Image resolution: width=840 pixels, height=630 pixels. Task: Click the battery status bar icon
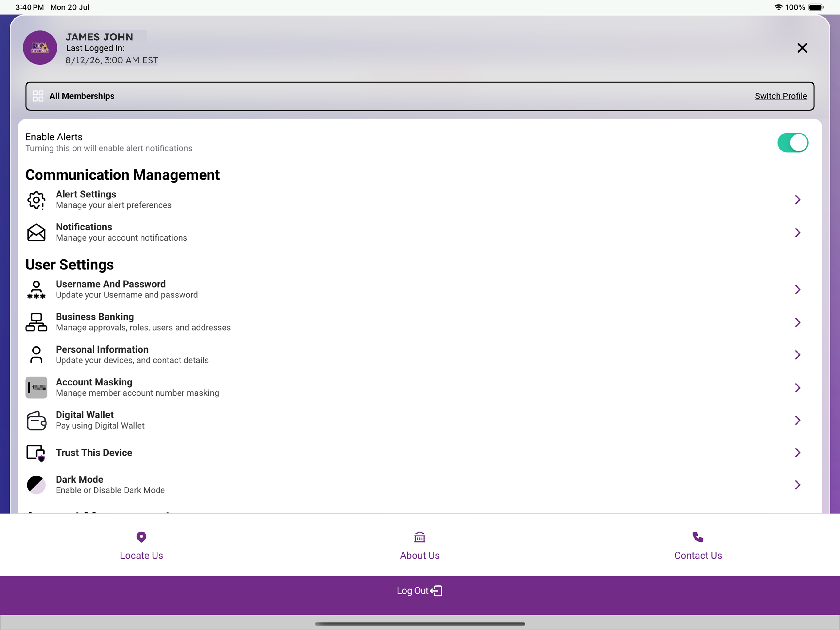pos(816,7)
